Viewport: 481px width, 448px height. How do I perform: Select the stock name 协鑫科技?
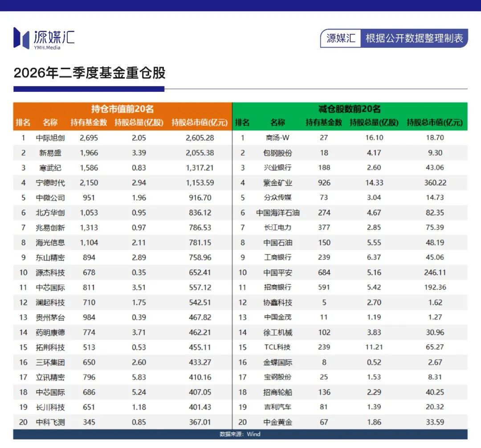click(x=277, y=303)
